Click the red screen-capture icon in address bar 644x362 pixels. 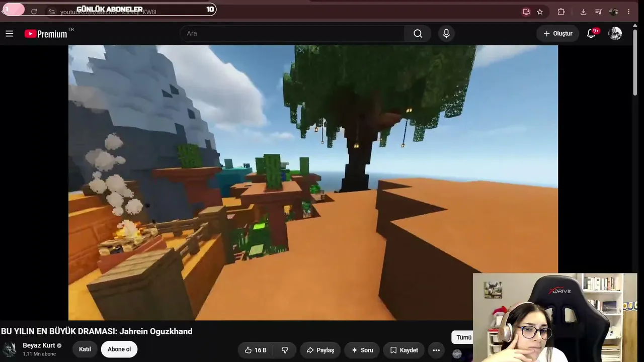(526, 12)
